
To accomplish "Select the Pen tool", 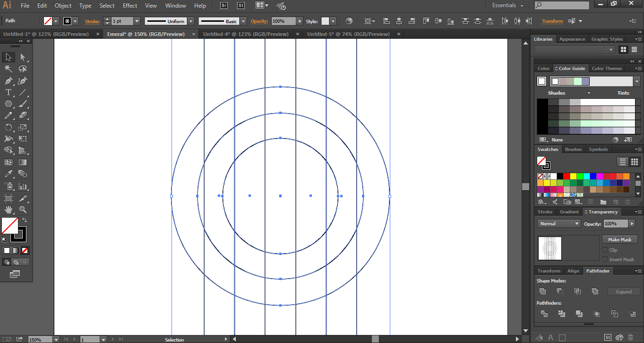I will click(x=9, y=81).
